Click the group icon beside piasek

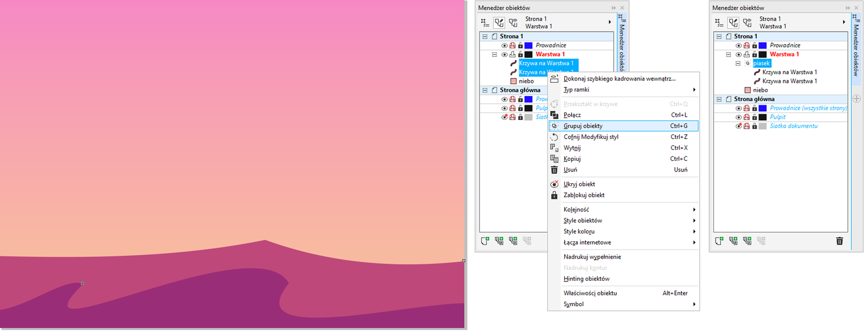pos(748,64)
